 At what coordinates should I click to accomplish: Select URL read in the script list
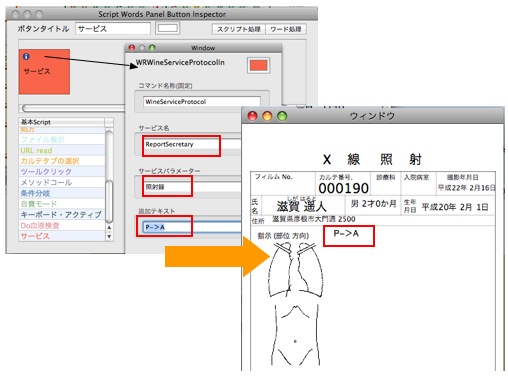coord(62,150)
